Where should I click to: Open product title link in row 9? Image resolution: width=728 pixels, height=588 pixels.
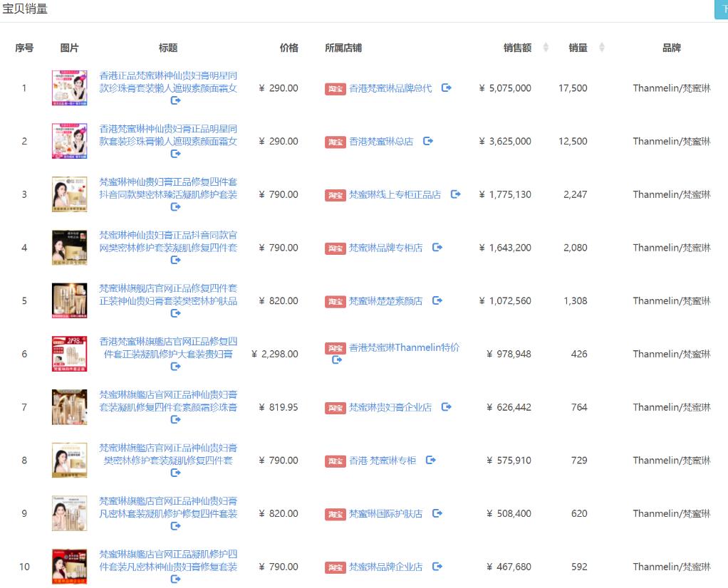(168, 508)
